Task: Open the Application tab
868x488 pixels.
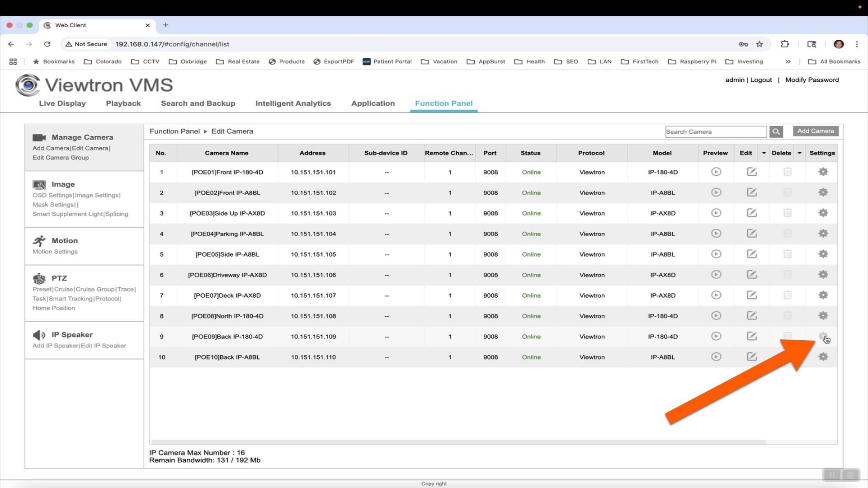Action: (x=373, y=103)
